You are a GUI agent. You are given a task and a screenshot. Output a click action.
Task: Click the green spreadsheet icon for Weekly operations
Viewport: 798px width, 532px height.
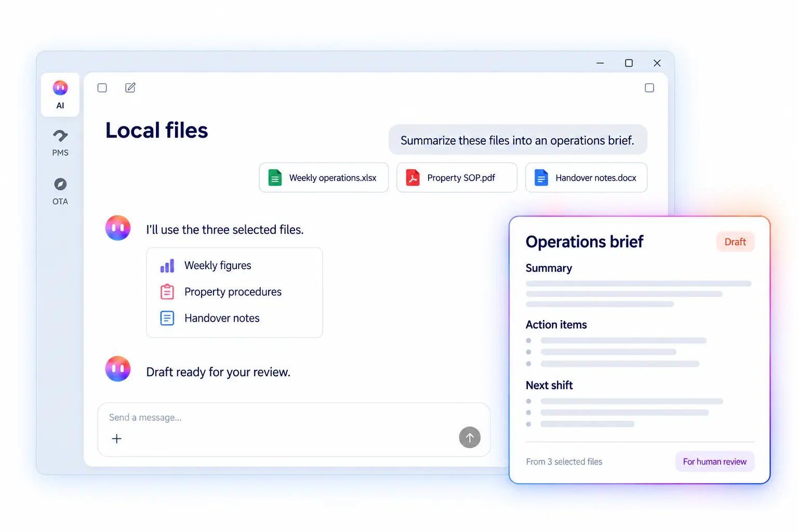(x=275, y=178)
